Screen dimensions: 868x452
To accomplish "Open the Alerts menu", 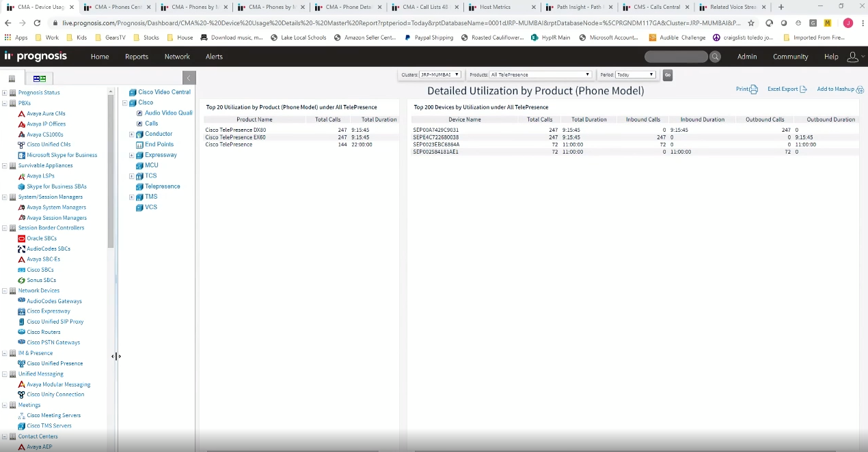I will [x=214, y=57].
